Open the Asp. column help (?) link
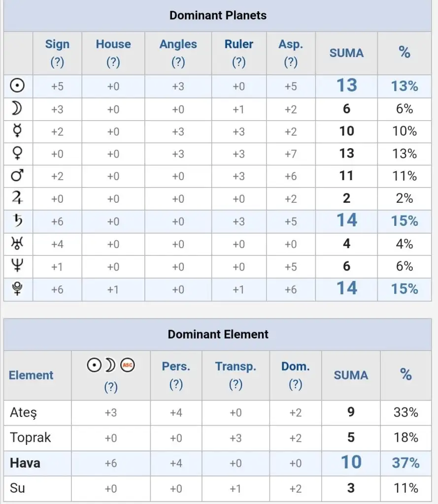Screen dimensions: 438x504 click(x=291, y=62)
